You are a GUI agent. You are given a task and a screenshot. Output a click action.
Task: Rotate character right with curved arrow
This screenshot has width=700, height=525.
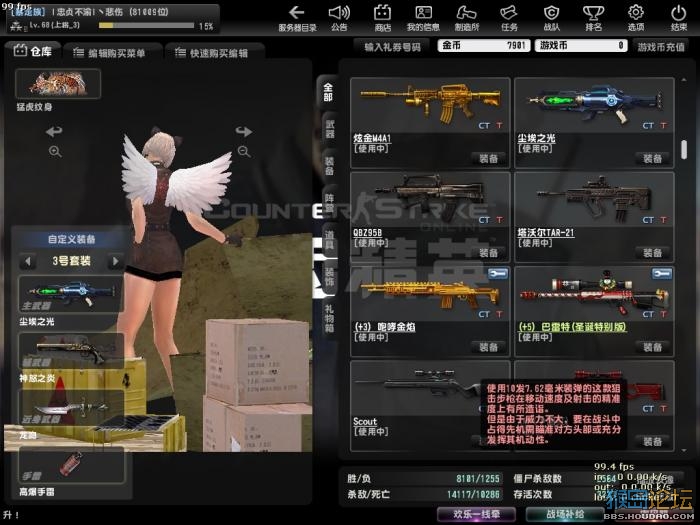[244, 131]
